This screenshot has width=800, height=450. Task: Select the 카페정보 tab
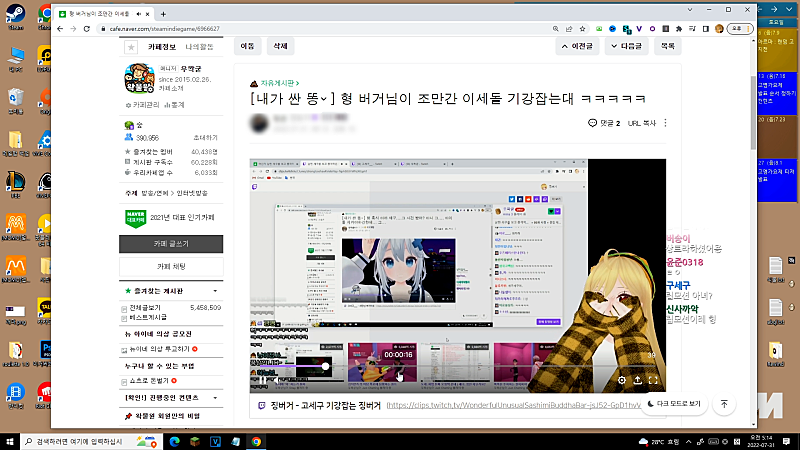pyautogui.click(x=162, y=47)
